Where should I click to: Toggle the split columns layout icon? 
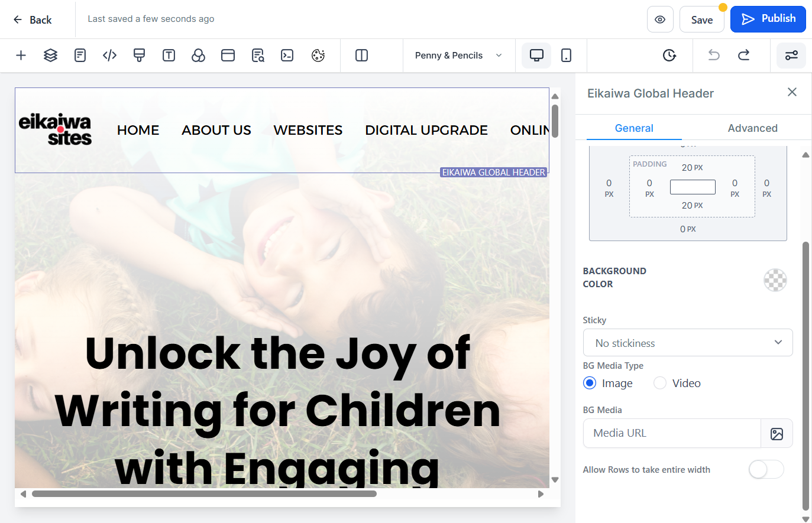point(361,56)
